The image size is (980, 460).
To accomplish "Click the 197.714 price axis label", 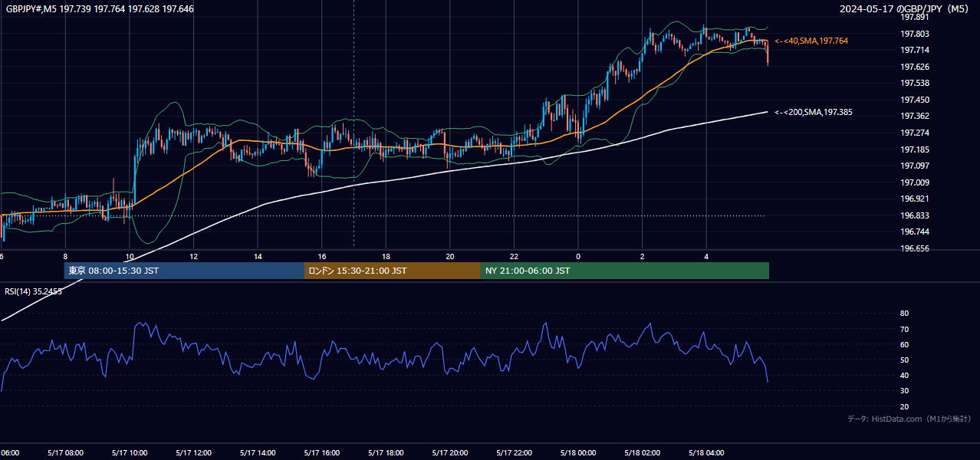I will [915, 50].
